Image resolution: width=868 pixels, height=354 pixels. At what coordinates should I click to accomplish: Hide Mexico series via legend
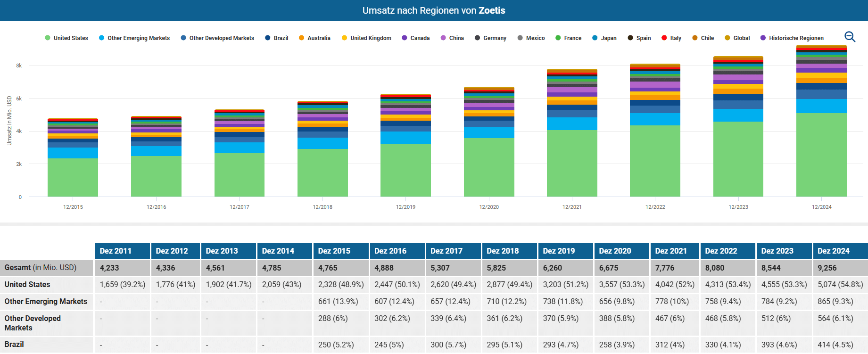[x=531, y=38]
